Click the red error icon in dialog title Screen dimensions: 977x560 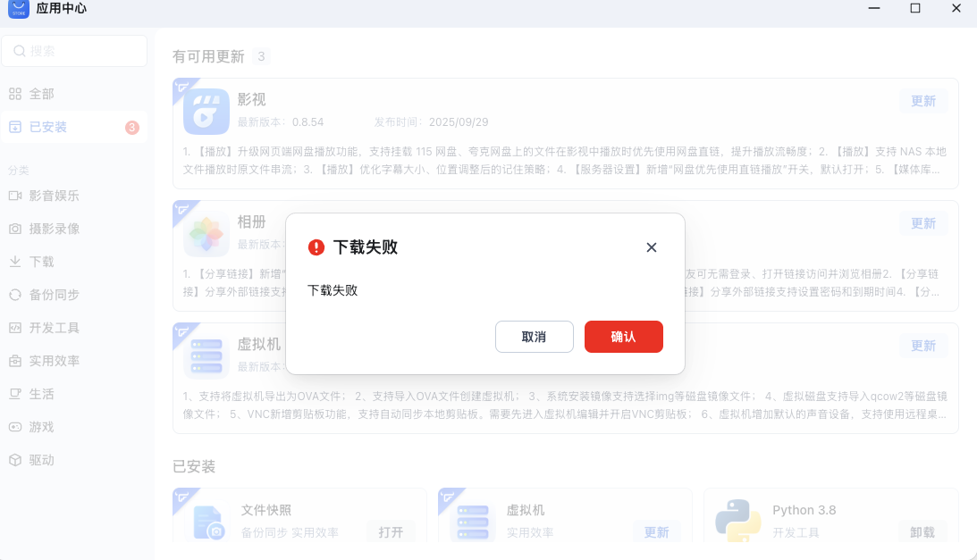click(x=316, y=247)
